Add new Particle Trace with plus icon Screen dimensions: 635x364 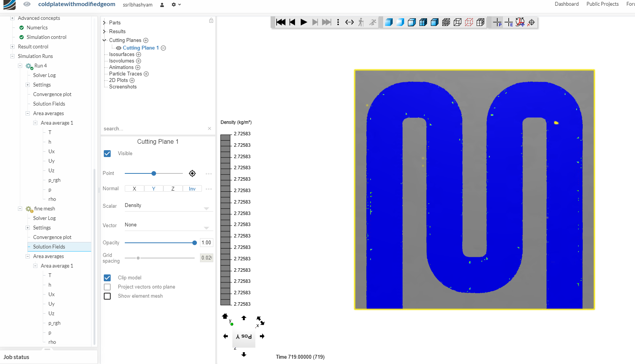[x=146, y=74]
